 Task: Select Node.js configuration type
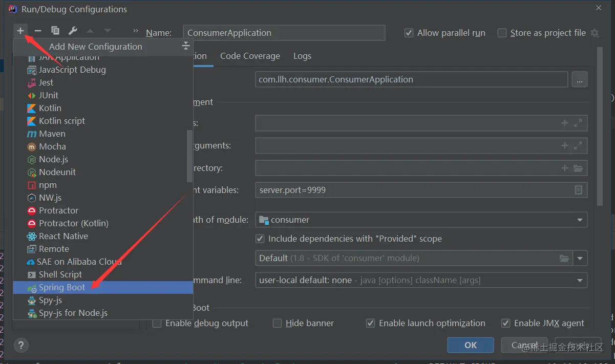pos(103,159)
